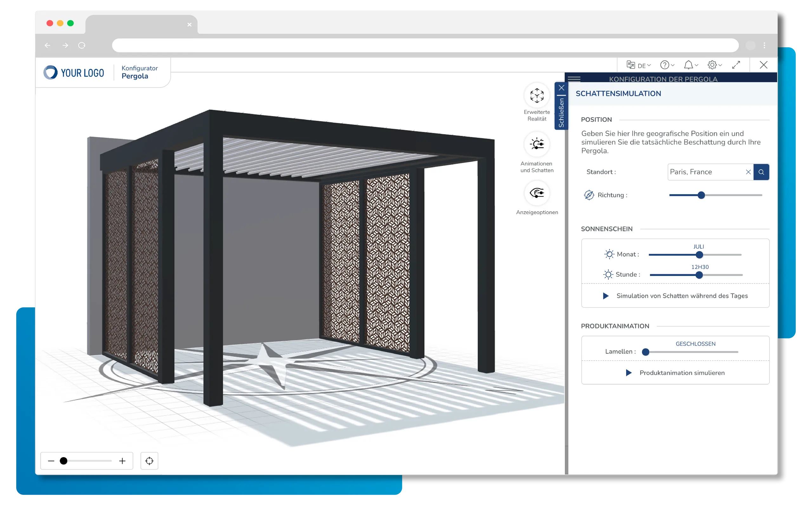Image resolution: width=812 pixels, height=506 pixels.
Task: Open the Erweiterte Realität (AR) view
Action: coord(537,96)
